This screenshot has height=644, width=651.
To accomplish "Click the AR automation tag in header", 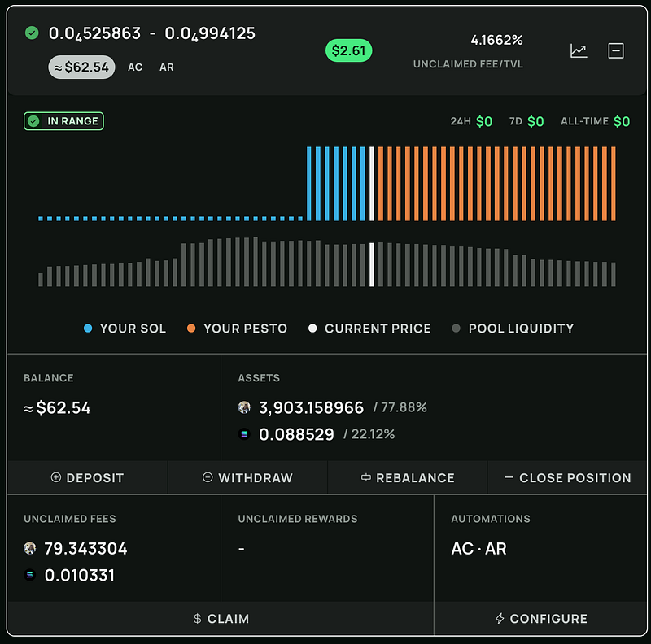I will (167, 67).
